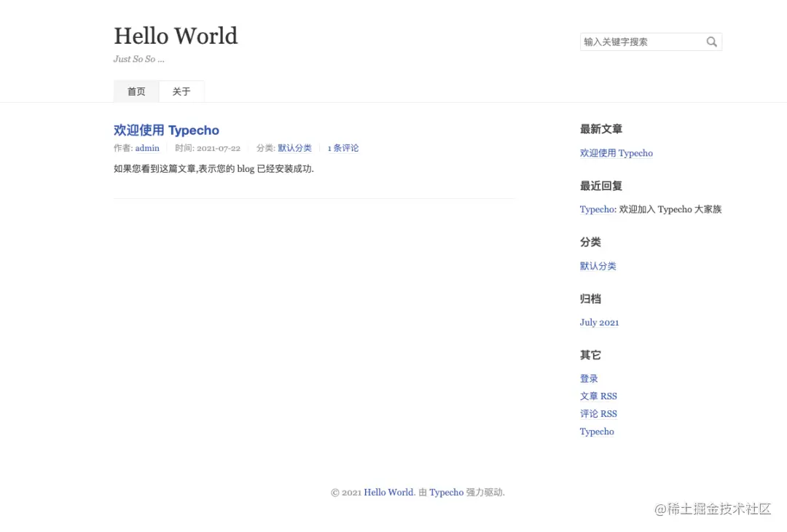The width and height of the screenshot is (787, 532).
Task: Click the tagline Just So So ...
Action: [x=138, y=59]
